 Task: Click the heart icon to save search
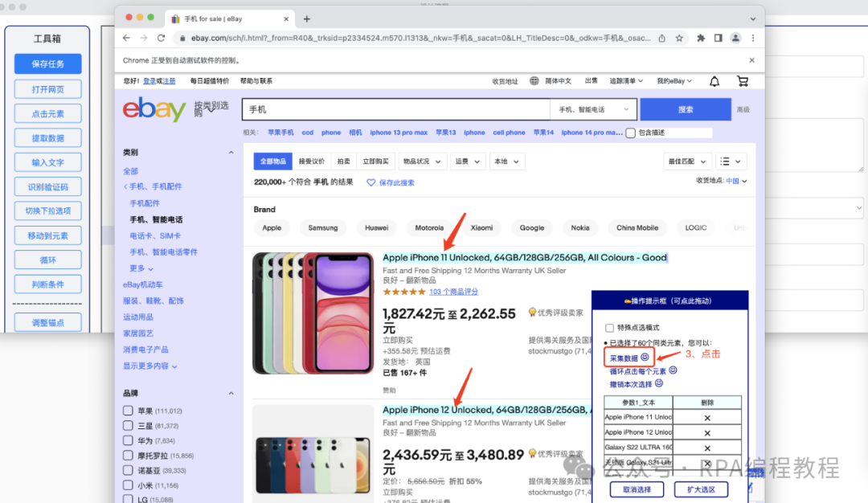point(371,182)
